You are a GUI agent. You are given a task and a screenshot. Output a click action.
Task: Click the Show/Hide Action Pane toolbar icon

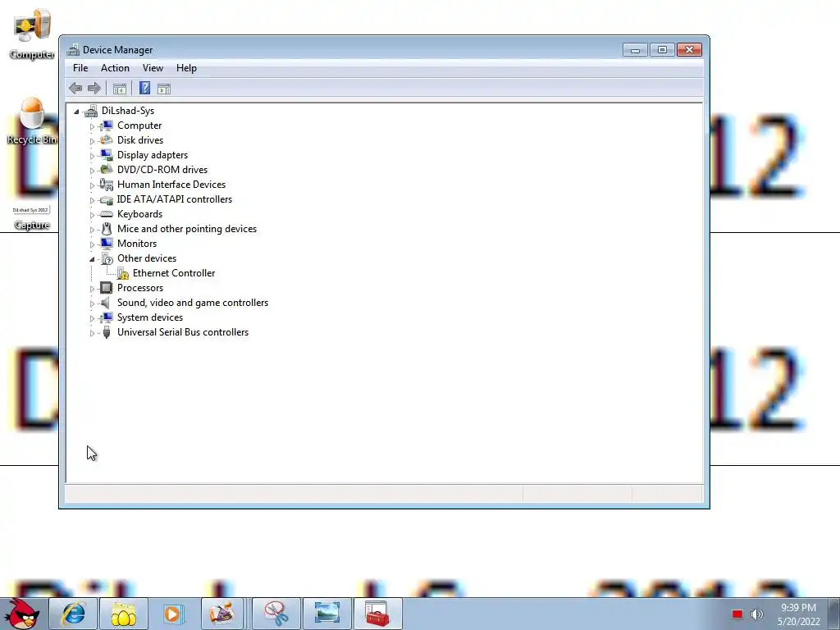164,89
